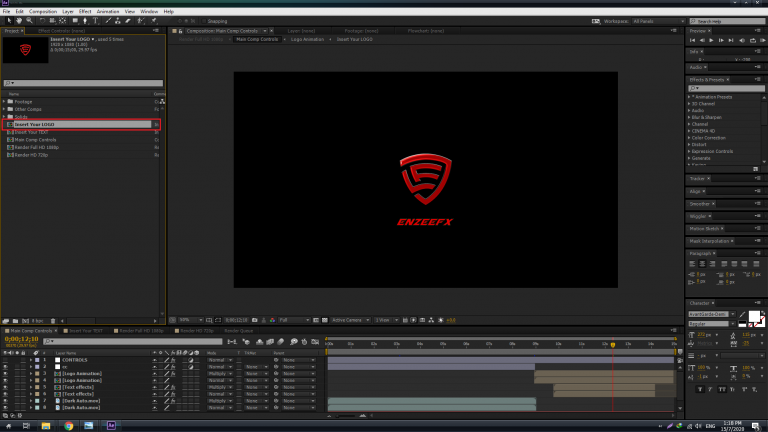This screenshot has width=768, height=432.
Task: Click the show channel RGB icon
Action: [272, 320]
